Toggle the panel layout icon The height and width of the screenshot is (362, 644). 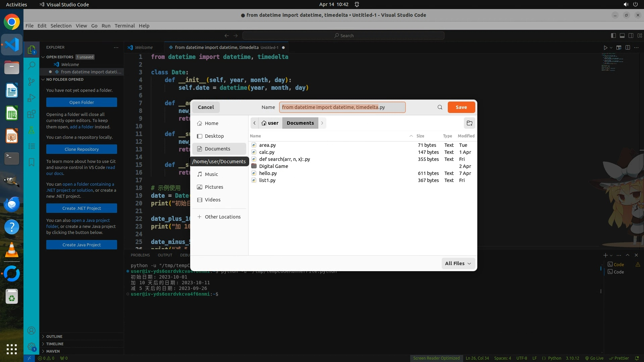(x=622, y=36)
